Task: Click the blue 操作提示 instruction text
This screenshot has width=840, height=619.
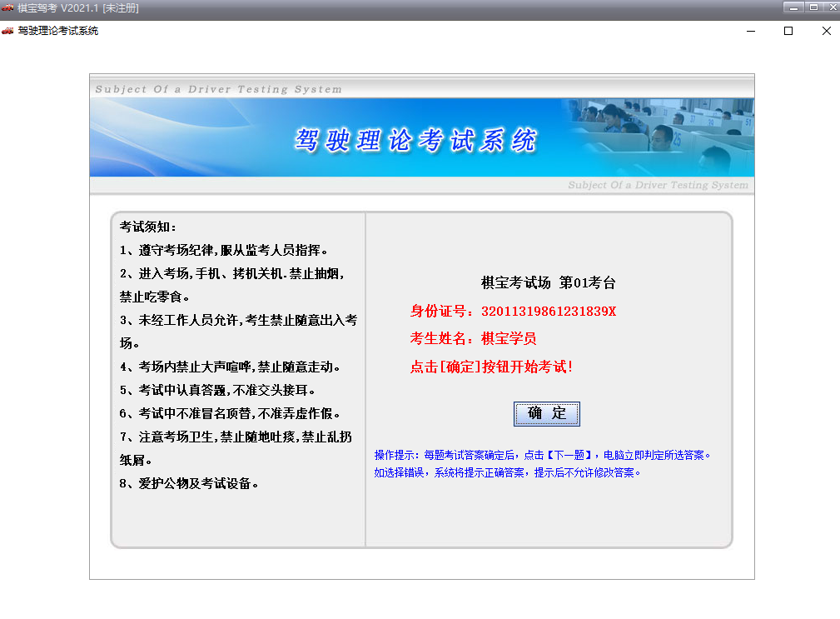Action: coord(543,463)
